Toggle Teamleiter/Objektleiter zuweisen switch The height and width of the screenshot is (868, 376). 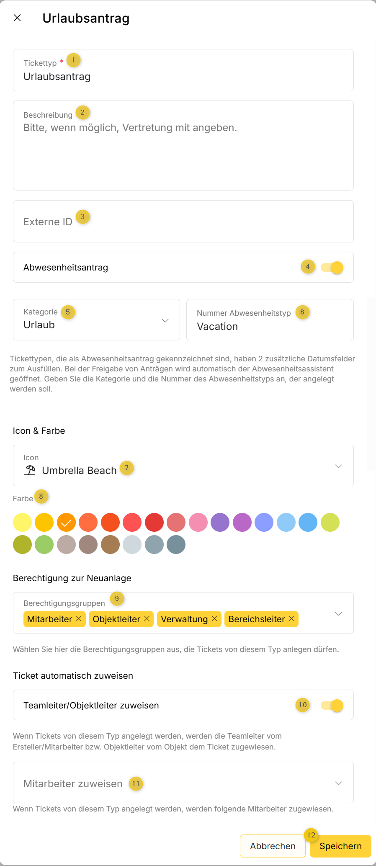[x=332, y=705]
